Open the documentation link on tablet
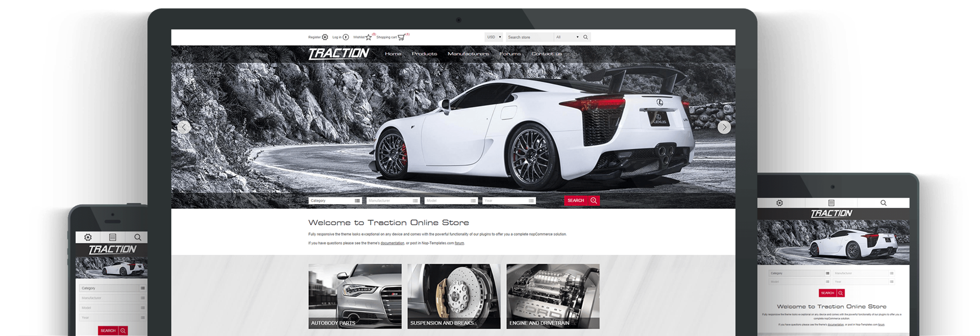Screen dimensions: 980x336 (836, 325)
